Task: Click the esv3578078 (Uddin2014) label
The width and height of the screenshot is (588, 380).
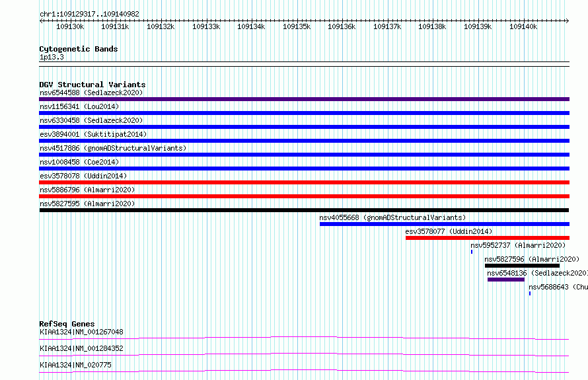Action: 83,176
